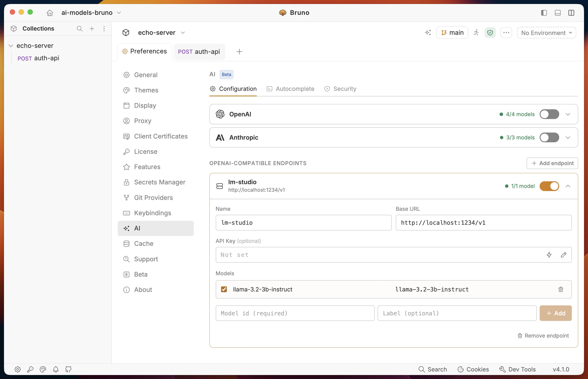Expand the Anthropic provider section chevron

(568, 138)
